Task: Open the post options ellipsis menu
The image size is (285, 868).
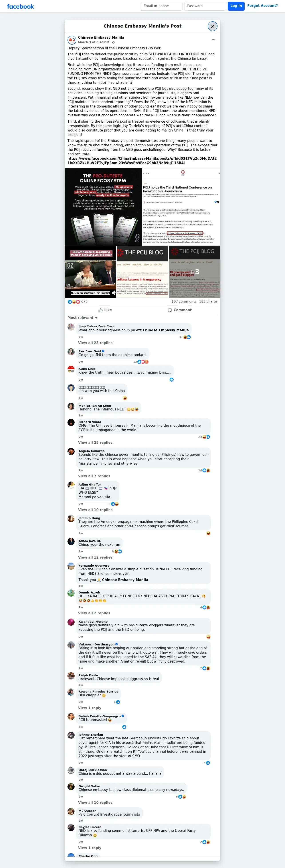Action: click(213, 40)
